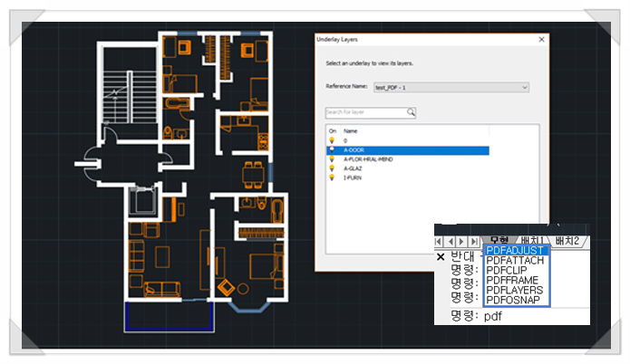The image size is (630, 364).
Task: Select the A-GLAZ layer name
Action: [353, 168]
